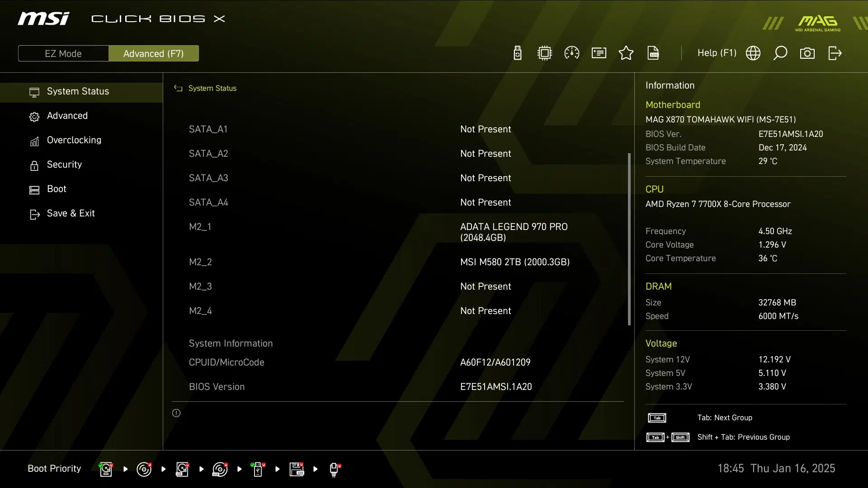Screen dimensions: 868x488
Task: Open Advanced menu in sidebar
Action: [x=81, y=116]
